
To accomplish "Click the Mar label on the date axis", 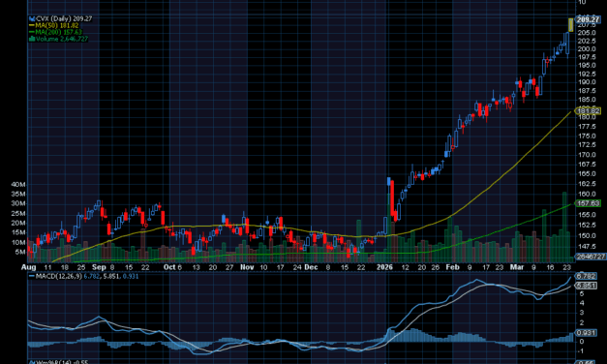I will [x=517, y=267].
